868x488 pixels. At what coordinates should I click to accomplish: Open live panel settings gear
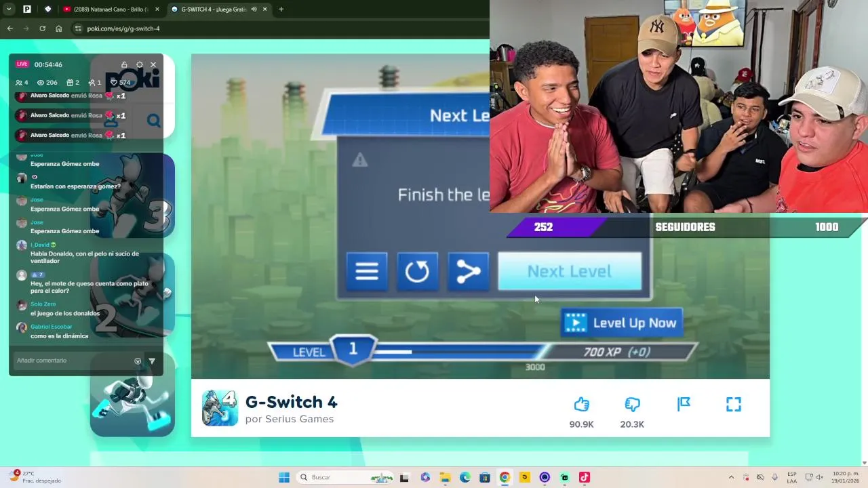coord(139,64)
